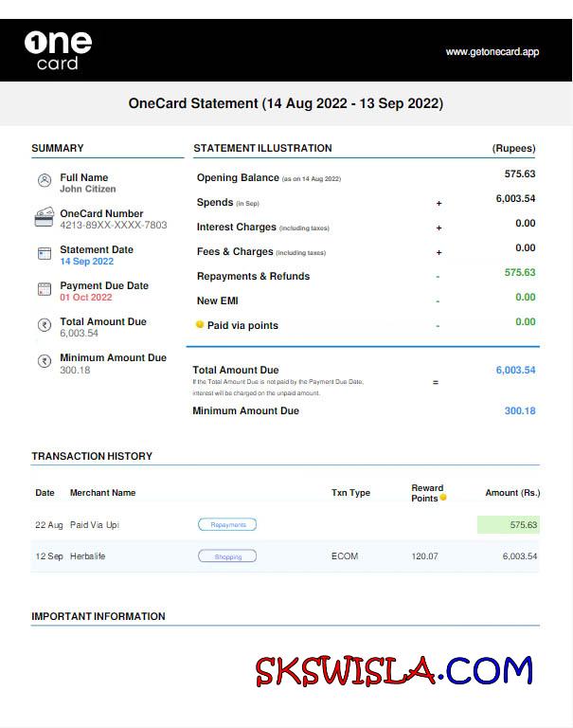Screen dimensions: 573x728
Task: Click the blue Total Amount Due 6,003.54 value
Action: [515, 371]
